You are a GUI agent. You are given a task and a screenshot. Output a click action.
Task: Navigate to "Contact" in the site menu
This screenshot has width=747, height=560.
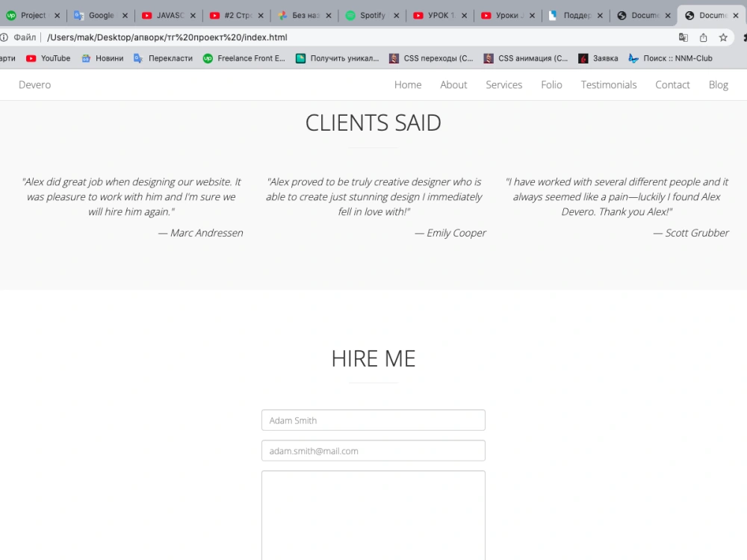pyautogui.click(x=672, y=84)
